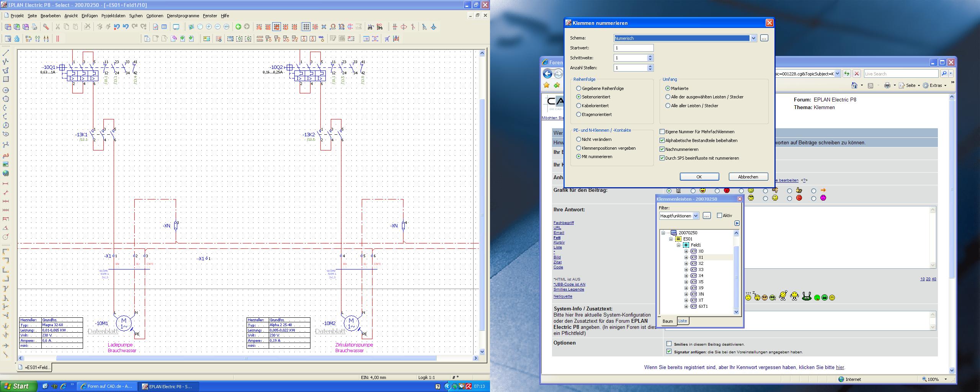The image size is (980, 392).
Task: Open the Projektdaten menu
Action: [x=113, y=16]
